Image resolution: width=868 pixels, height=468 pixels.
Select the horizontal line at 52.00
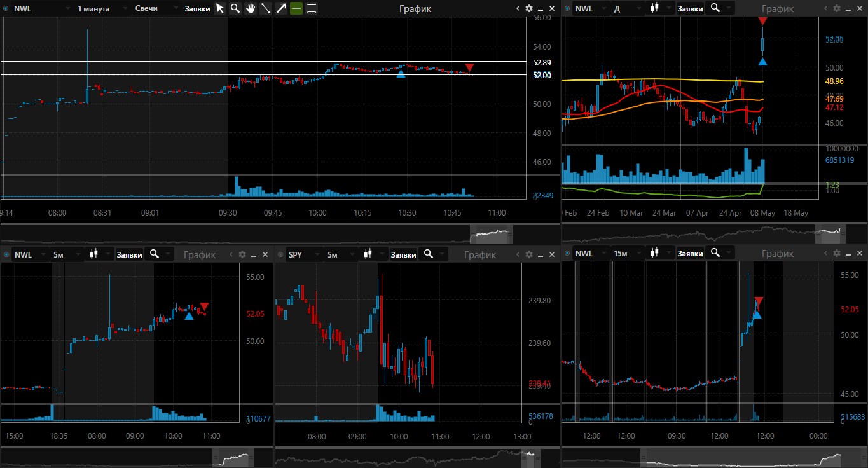click(x=265, y=74)
